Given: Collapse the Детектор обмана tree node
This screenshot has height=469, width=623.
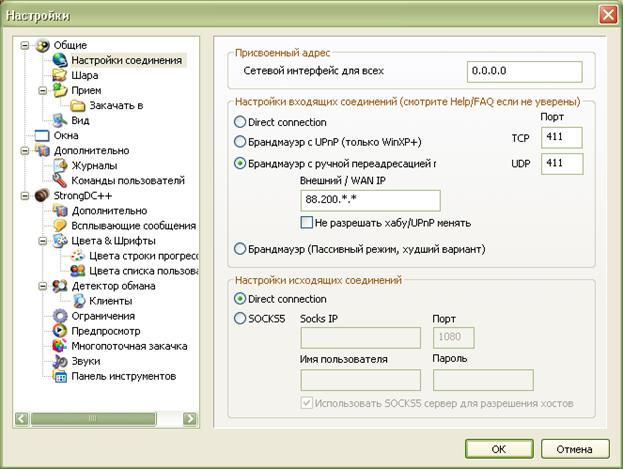Looking at the screenshot, I should [43, 286].
